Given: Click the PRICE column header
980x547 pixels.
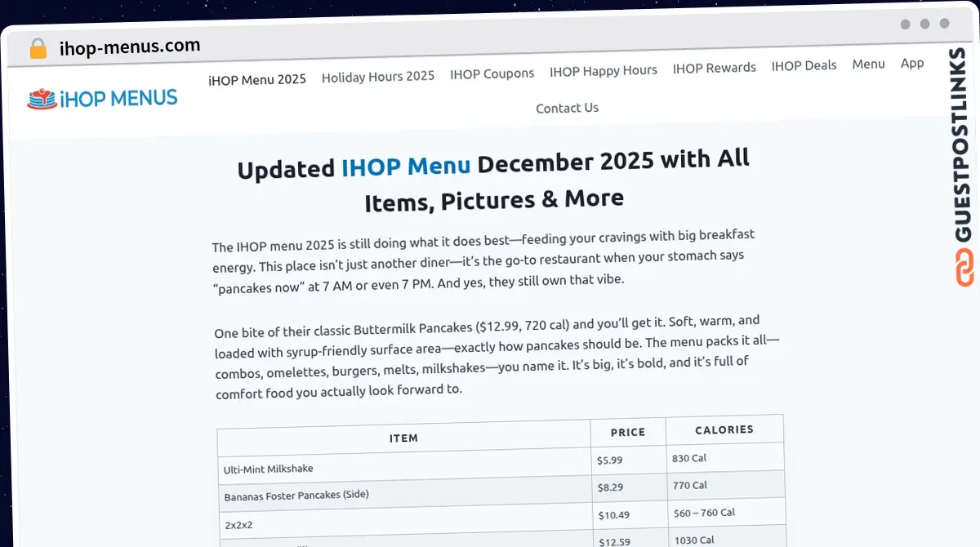Looking at the screenshot, I should [x=628, y=432].
